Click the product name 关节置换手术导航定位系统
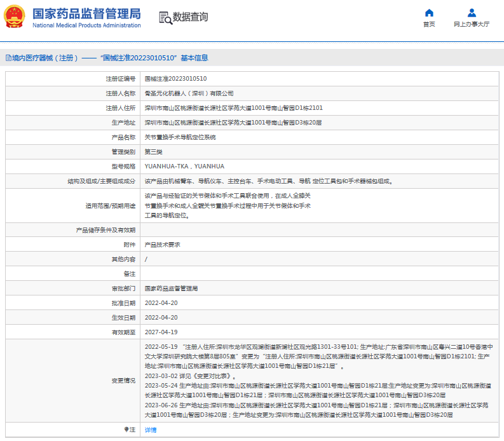 point(180,137)
